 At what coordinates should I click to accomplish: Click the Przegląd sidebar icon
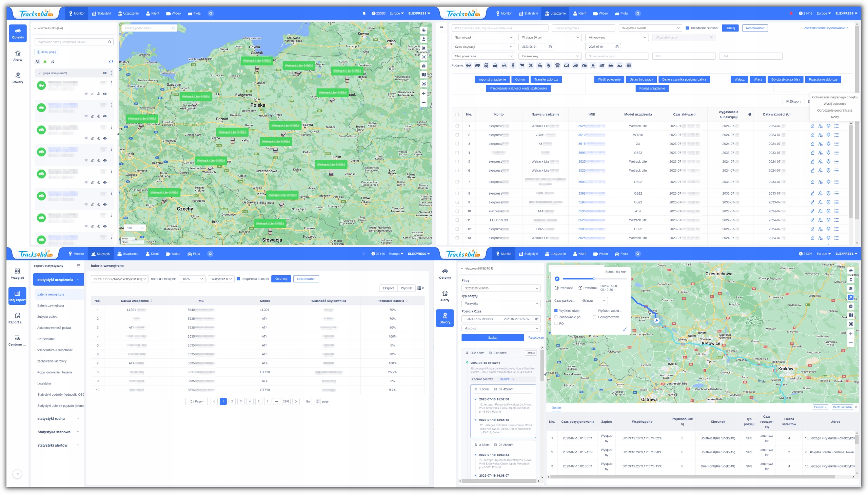coord(17,274)
